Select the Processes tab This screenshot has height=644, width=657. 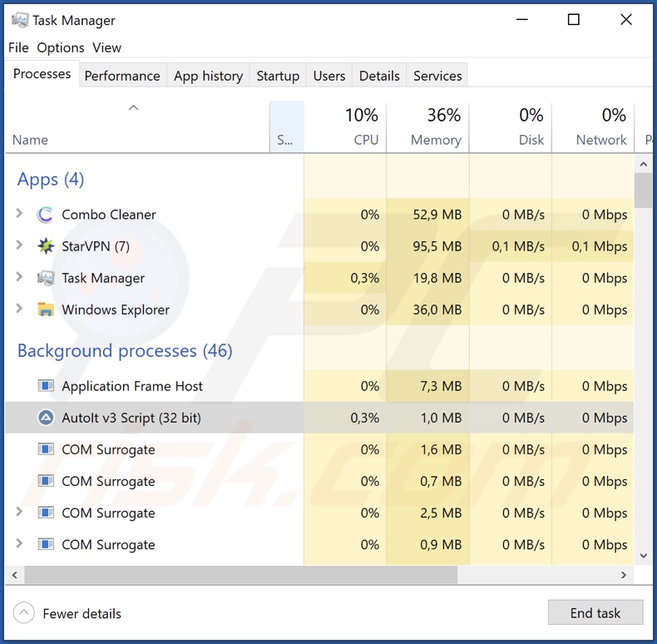tap(42, 74)
